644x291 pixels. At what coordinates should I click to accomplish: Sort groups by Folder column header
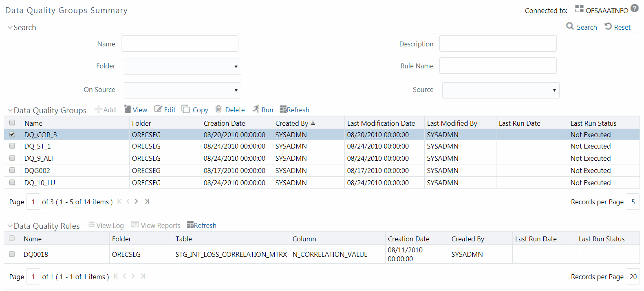(141, 123)
